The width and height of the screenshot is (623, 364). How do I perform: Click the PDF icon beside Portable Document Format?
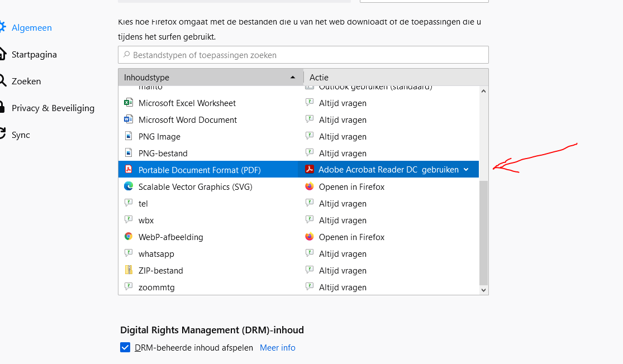pos(129,169)
